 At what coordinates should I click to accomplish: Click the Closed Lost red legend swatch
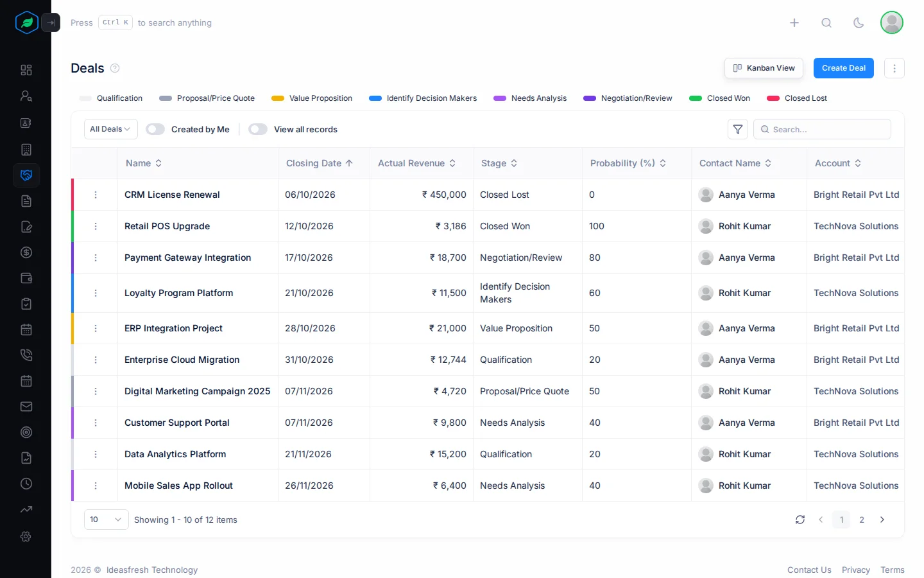(773, 98)
